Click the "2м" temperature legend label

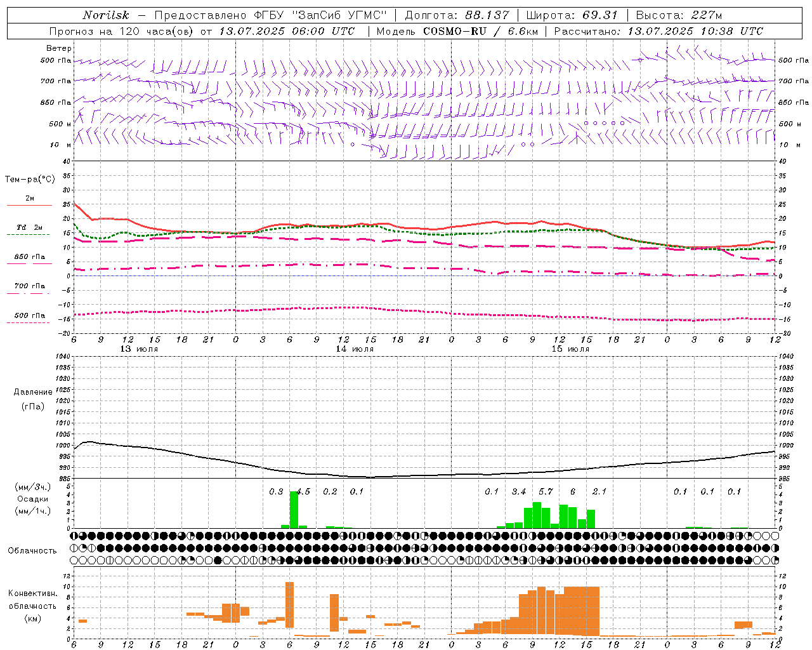(x=30, y=198)
